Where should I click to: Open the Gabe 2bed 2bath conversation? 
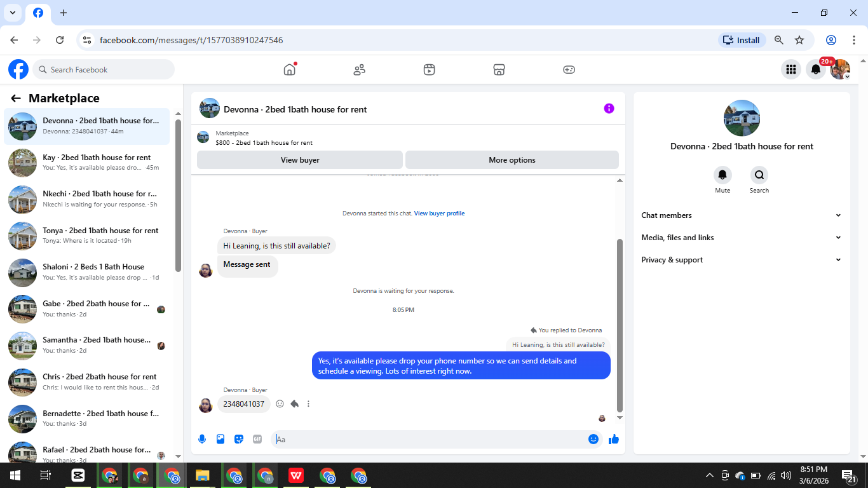(x=87, y=309)
